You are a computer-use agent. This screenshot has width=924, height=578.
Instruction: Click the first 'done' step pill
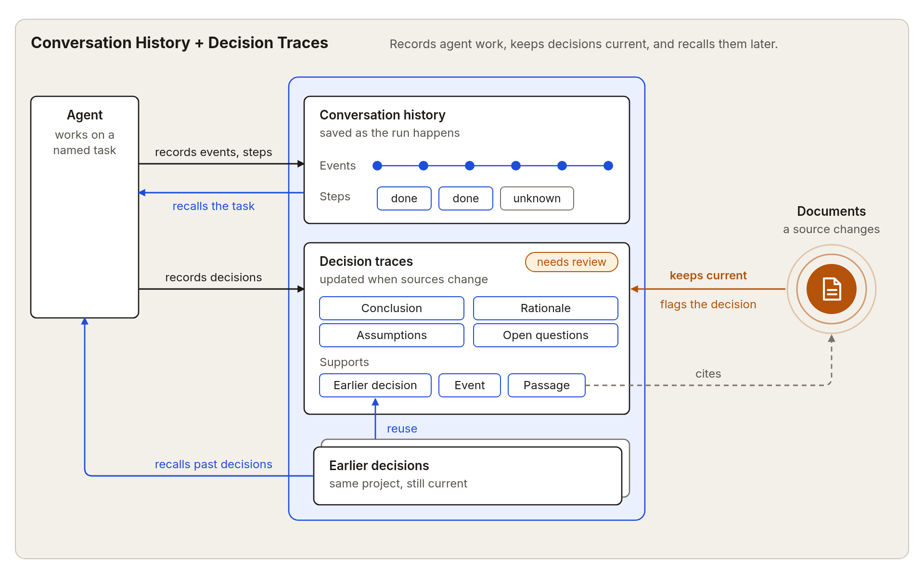pyautogui.click(x=404, y=198)
